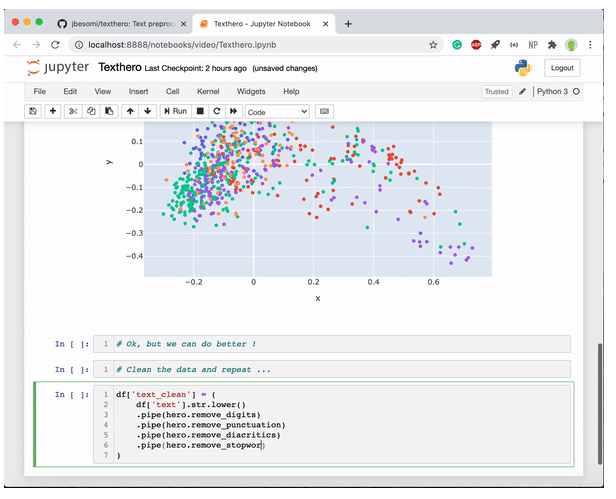Click the Grammarly extension icon

[457, 45]
